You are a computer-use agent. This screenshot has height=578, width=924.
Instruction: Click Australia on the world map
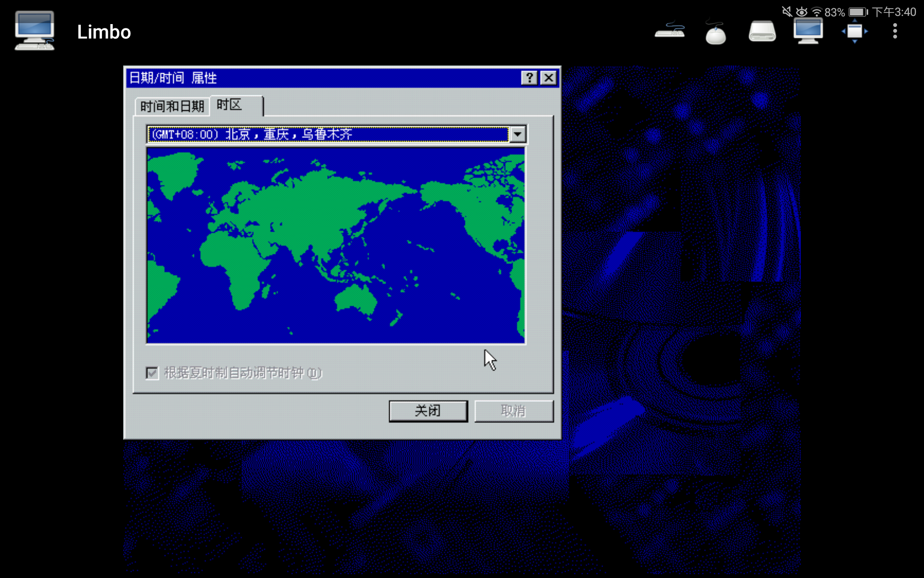tap(357, 299)
